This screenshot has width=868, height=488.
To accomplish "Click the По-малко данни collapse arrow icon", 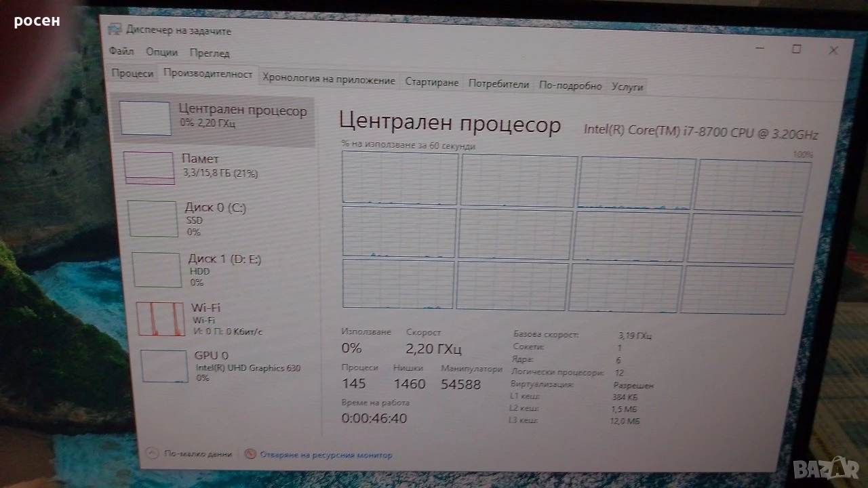I will 152,453.
